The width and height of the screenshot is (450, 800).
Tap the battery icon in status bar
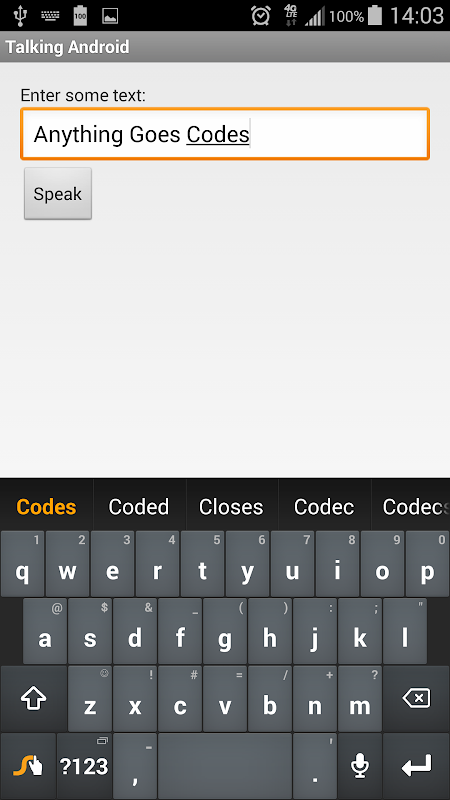pos(375,15)
